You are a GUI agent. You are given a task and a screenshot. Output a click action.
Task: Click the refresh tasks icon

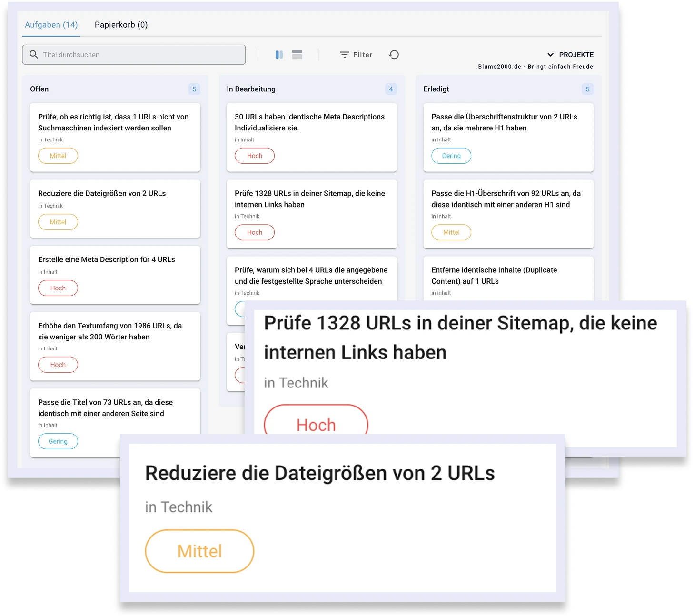(394, 55)
